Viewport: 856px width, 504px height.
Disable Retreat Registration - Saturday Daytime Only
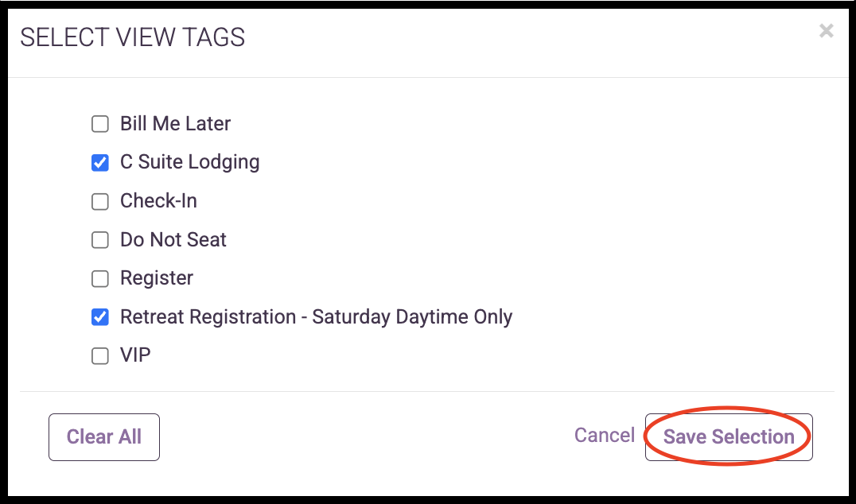coord(99,316)
